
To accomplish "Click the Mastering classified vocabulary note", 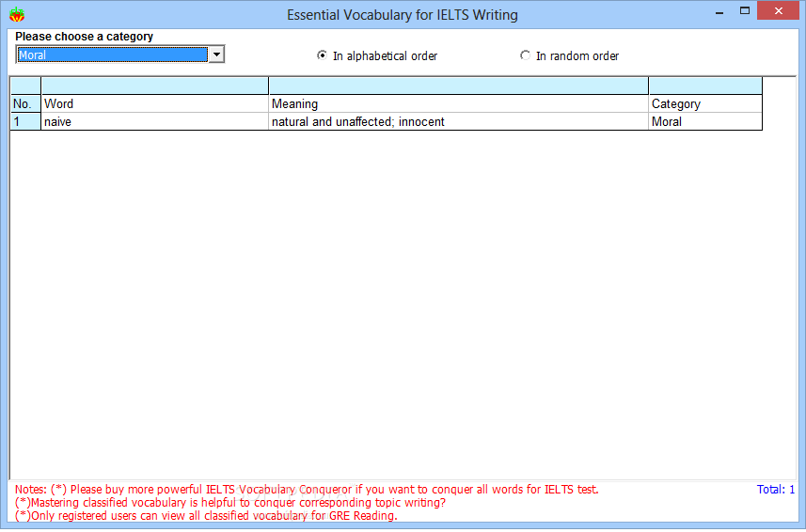I will 230,503.
